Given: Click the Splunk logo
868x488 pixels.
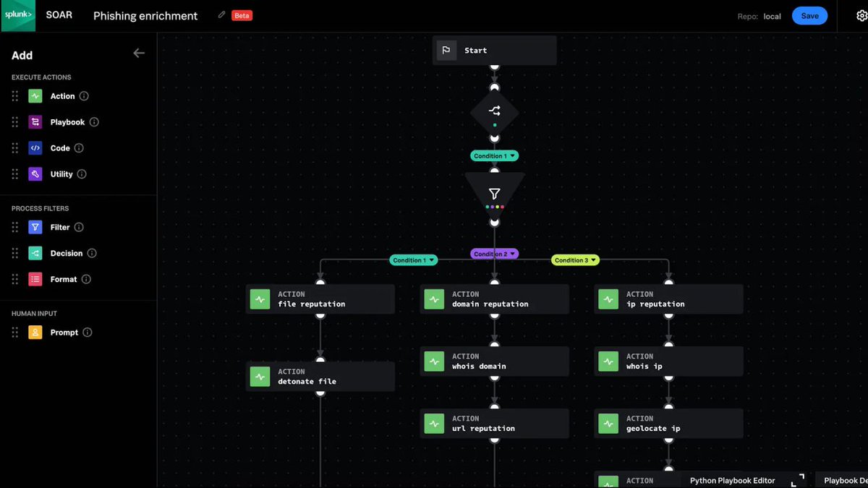Looking at the screenshot, I should click(18, 16).
